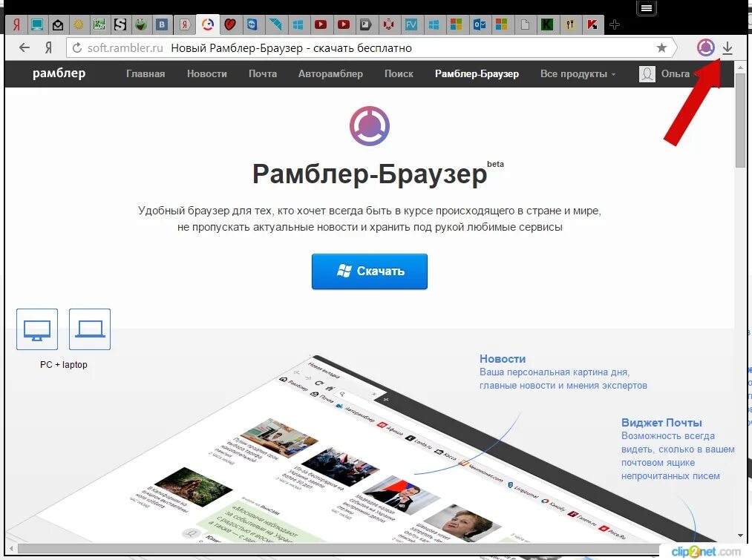Click the Рамблер-Браузер page heading
This screenshot has height=560, width=752.
click(x=370, y=174)
